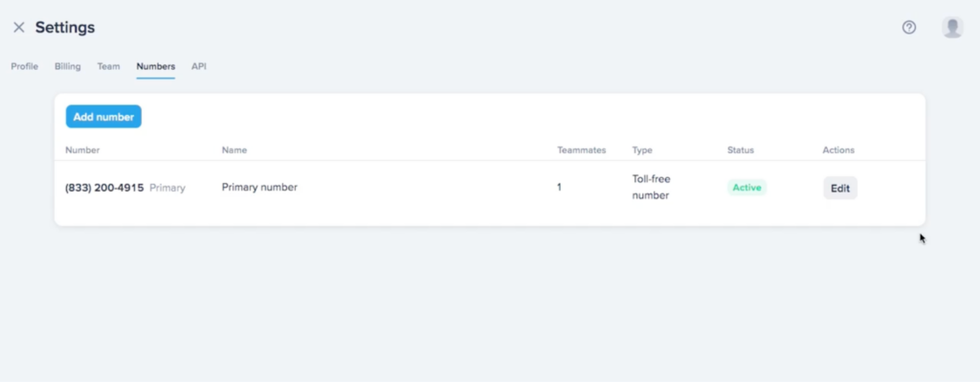Edit the primary toll-free number
The height and width of the screenshot is (382, 980).
pyautogui.click(x=840, y=189)
